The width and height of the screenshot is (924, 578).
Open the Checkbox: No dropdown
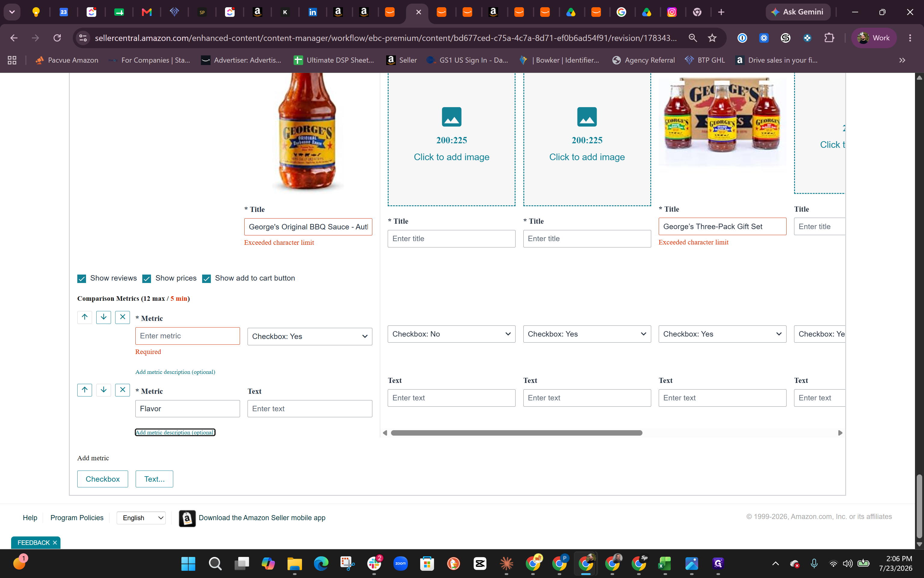coord(451,334)
